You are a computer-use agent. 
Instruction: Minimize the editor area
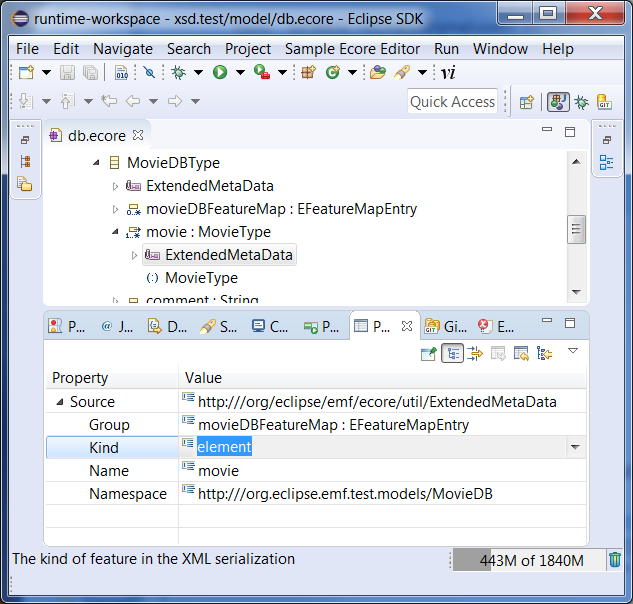[547, 130]
